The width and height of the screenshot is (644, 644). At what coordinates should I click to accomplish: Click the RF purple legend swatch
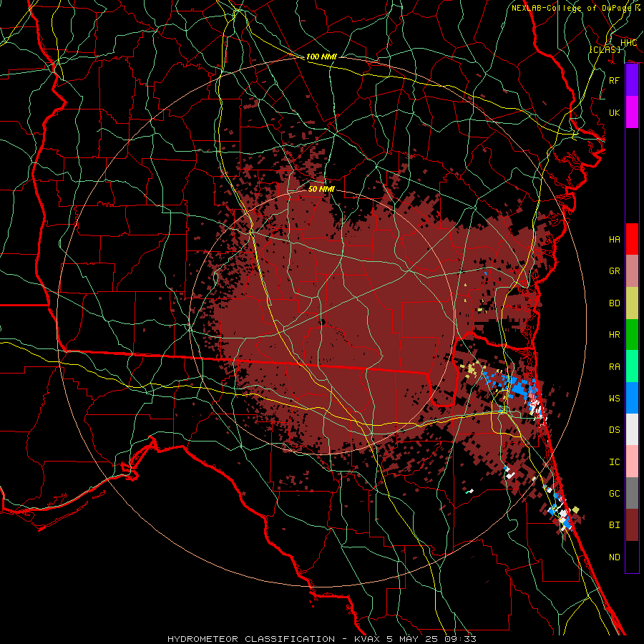pos(632,80)
